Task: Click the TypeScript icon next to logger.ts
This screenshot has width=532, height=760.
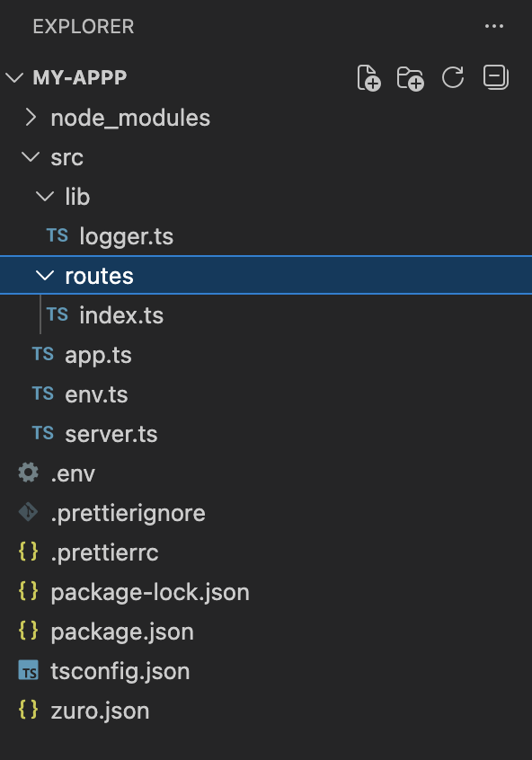Action: 57,235
